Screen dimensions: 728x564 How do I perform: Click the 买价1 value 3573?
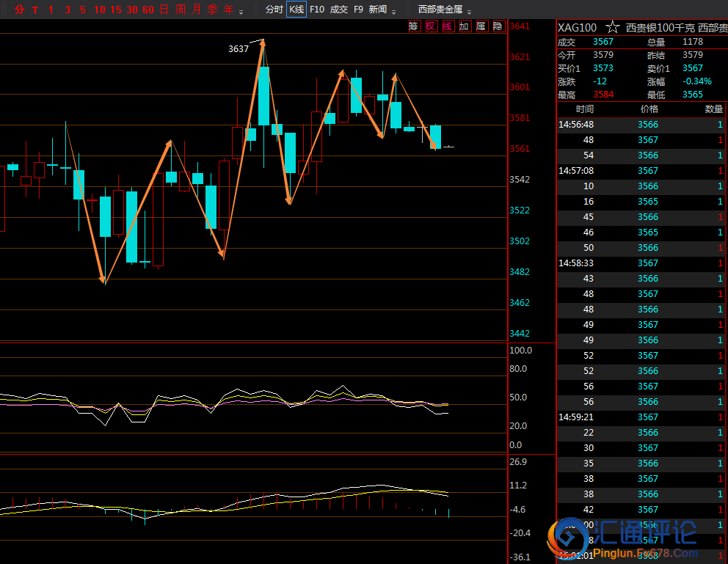pos(603,68)
